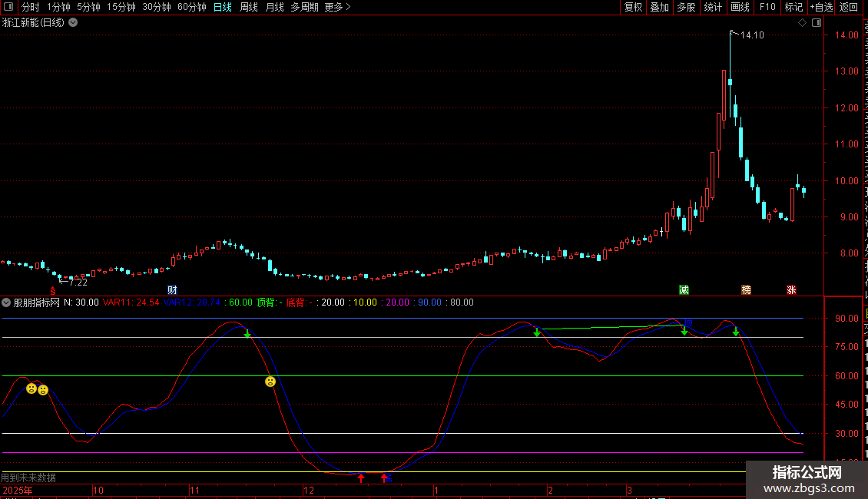Click the red 'S' marker below candles
This screenshot has width=868, height=499.
point(53,290)
